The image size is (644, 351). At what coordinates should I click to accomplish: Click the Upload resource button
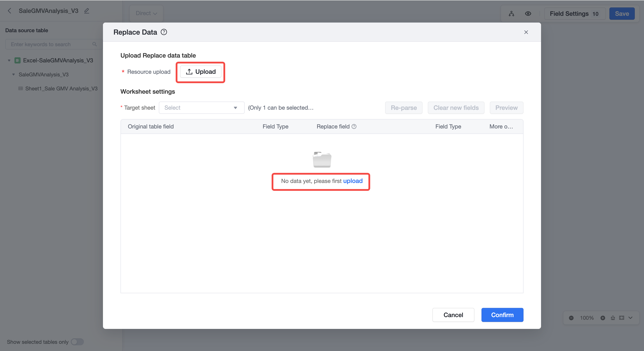[x=200, y=72]
